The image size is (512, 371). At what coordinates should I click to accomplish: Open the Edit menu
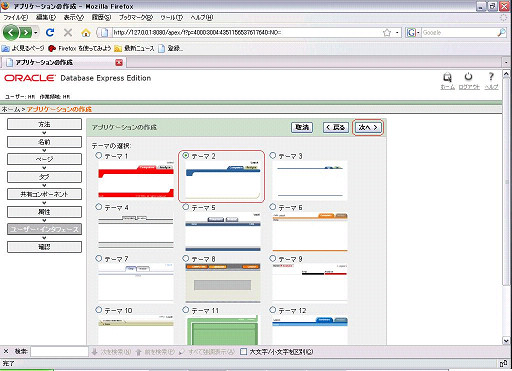46,17
